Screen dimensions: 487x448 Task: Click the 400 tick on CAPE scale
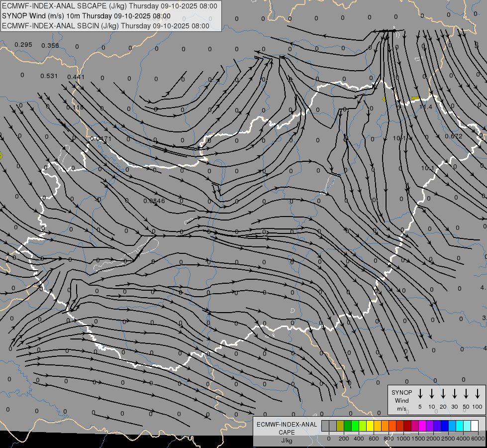(x=359, y=439)
